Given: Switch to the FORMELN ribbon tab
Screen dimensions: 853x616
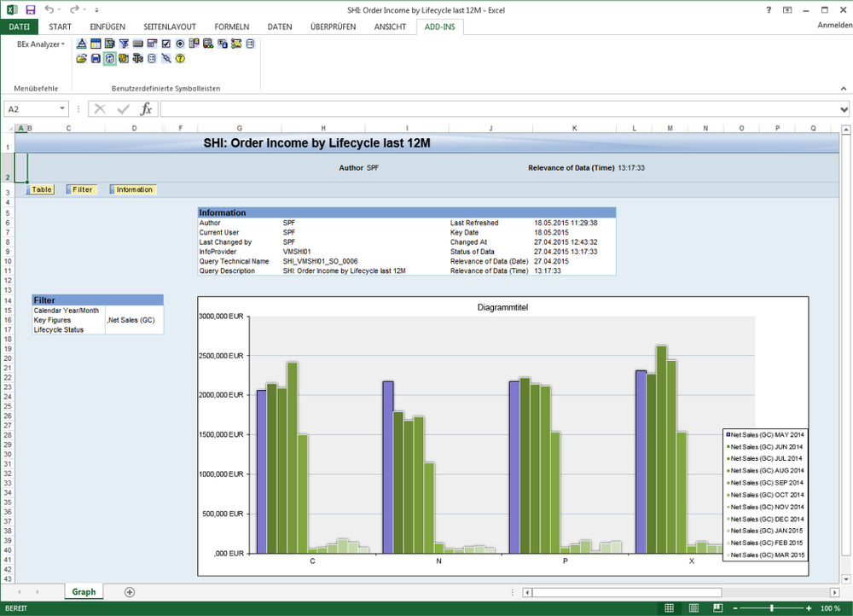Looking at the screenshot, I should (231, 26).
